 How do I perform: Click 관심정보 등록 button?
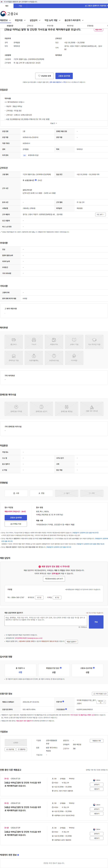(x=44, y=76)
